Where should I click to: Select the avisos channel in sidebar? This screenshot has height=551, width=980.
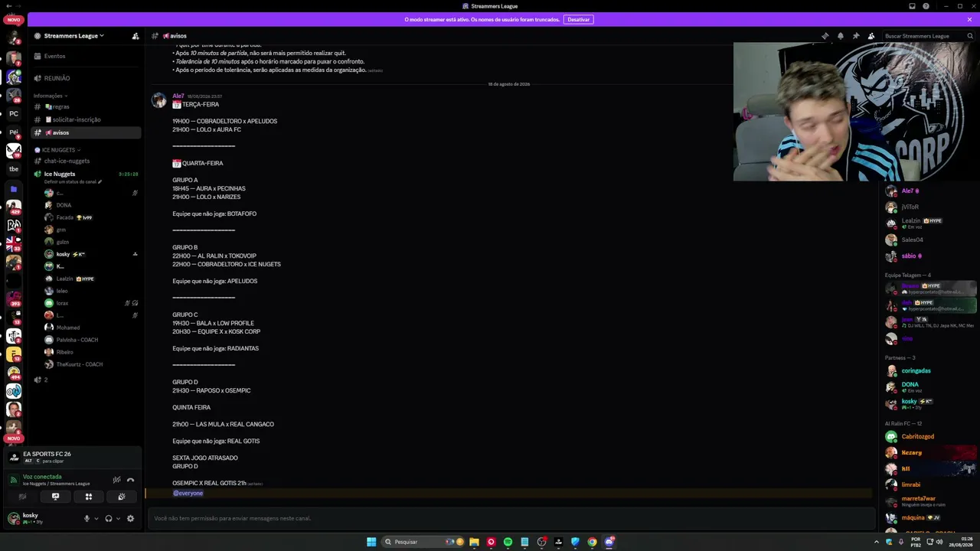(87, 132)
